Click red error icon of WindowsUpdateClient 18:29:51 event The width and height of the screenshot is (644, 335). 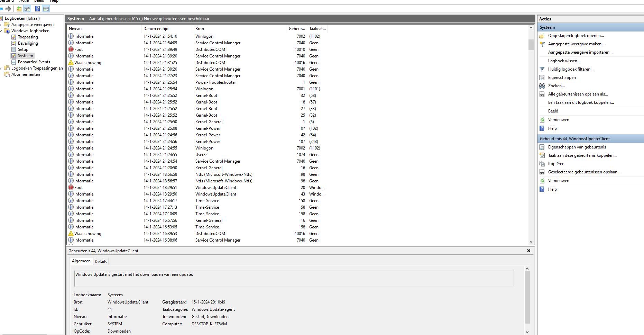(x=71, y=188)
